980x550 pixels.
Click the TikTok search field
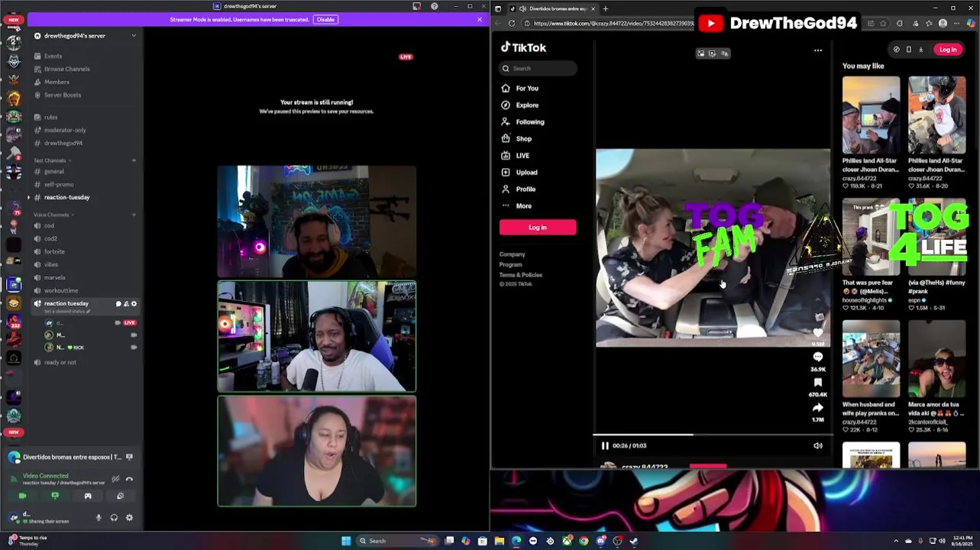pos(539,68)
